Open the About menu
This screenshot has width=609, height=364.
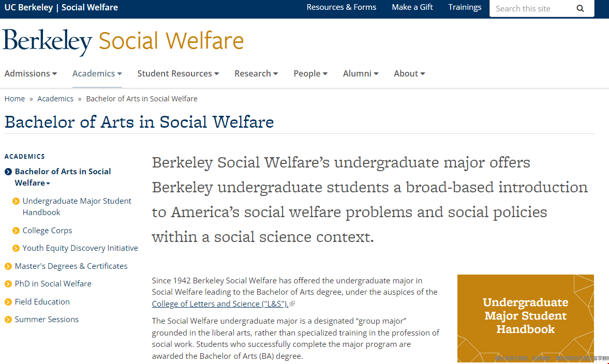(x=409, y=74)
